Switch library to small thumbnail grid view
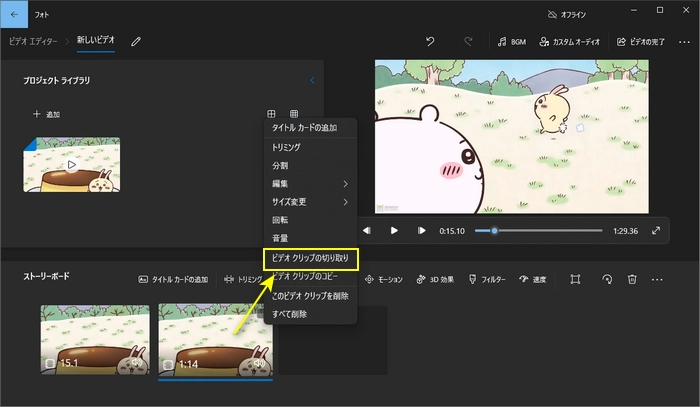Image resolution: width=700 pixels, height=407 pixels. [294, 115]
